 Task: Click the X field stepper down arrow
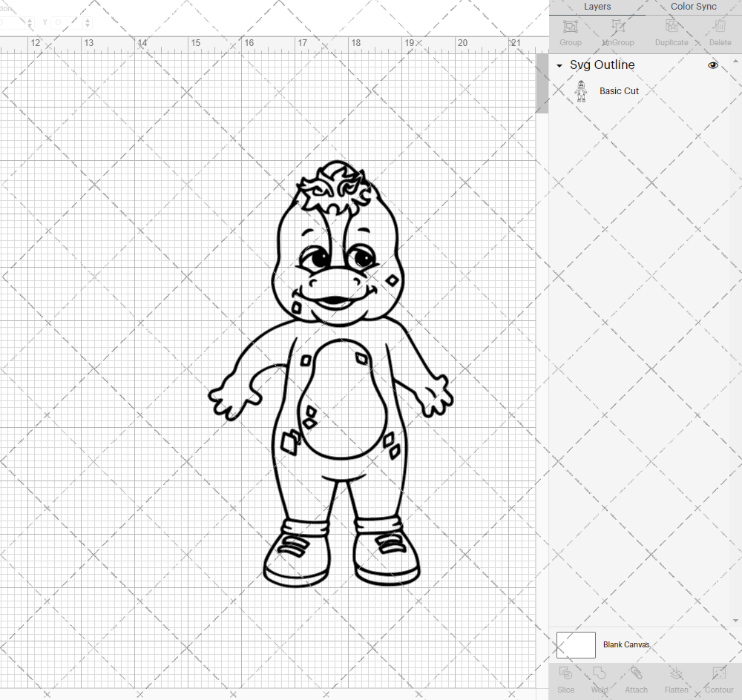point(30,26)
